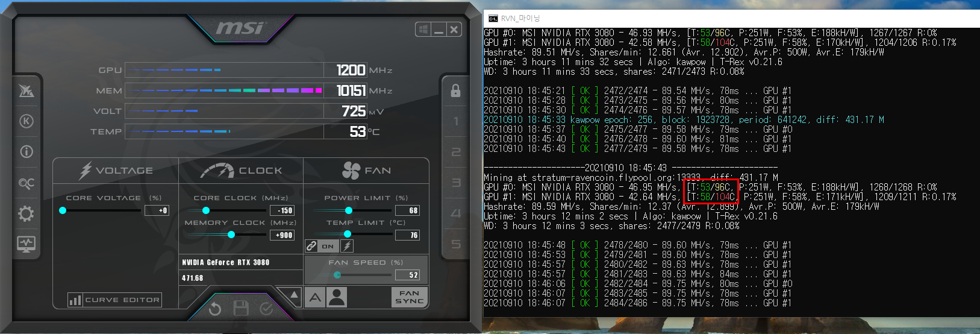Toggle temperature priority lightning icon
The height and width of the screenshot is (334, 980).
347,246
